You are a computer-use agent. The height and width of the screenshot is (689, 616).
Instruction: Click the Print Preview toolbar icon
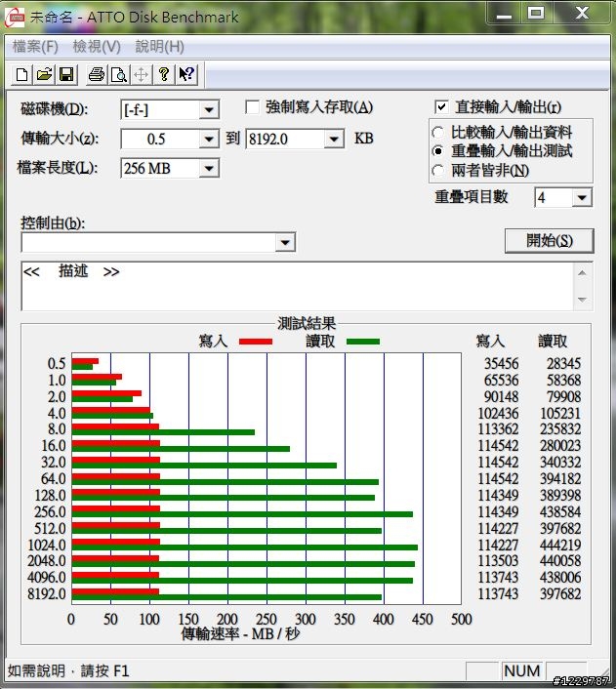point(119,75)
